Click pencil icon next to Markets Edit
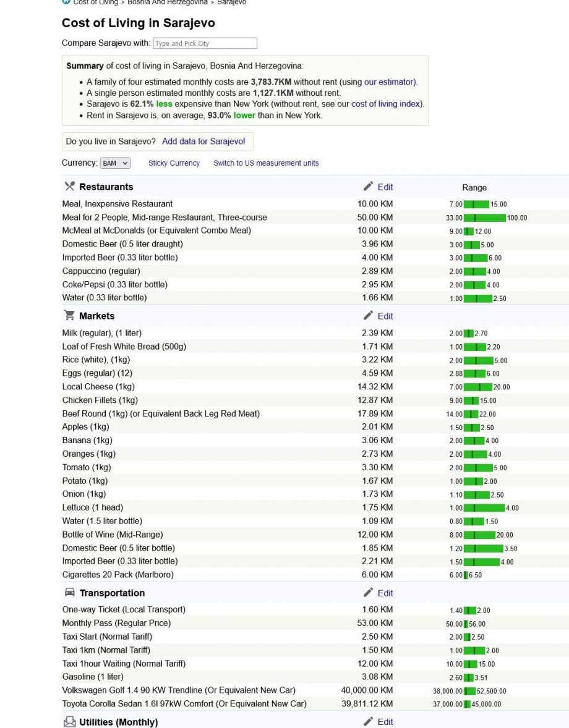 (x=368, y=316)
